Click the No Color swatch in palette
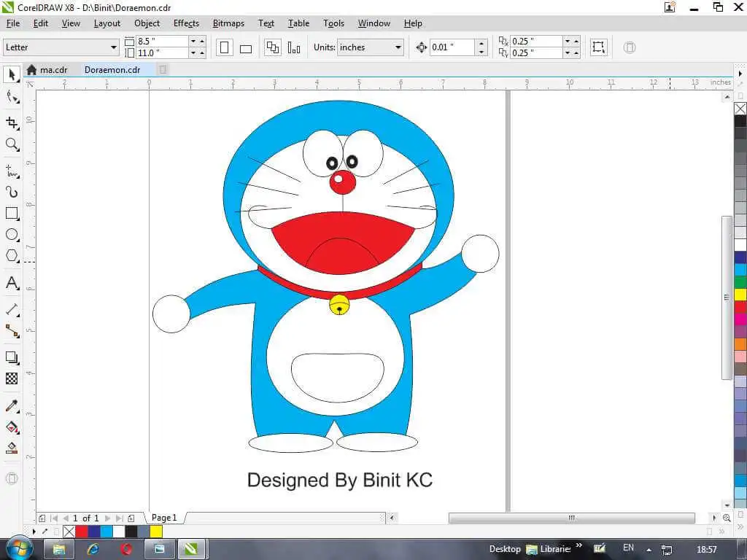 pos(740,109)
